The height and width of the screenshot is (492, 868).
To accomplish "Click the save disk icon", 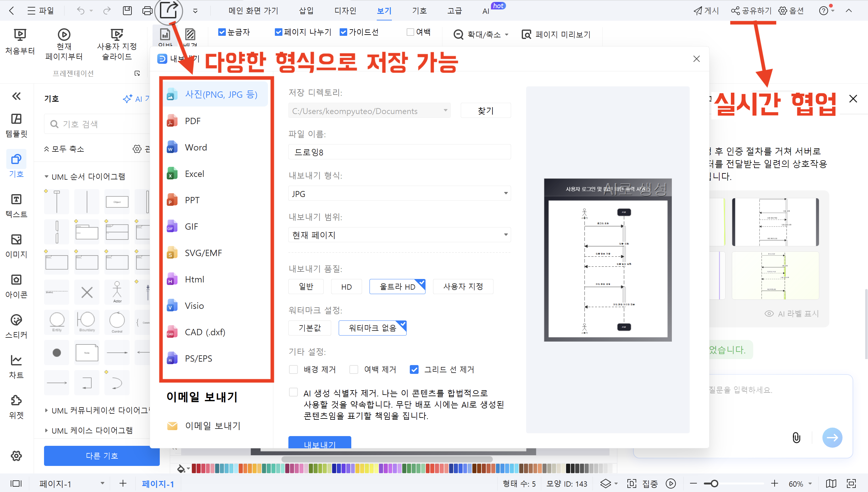I will (x=127, y=10).
